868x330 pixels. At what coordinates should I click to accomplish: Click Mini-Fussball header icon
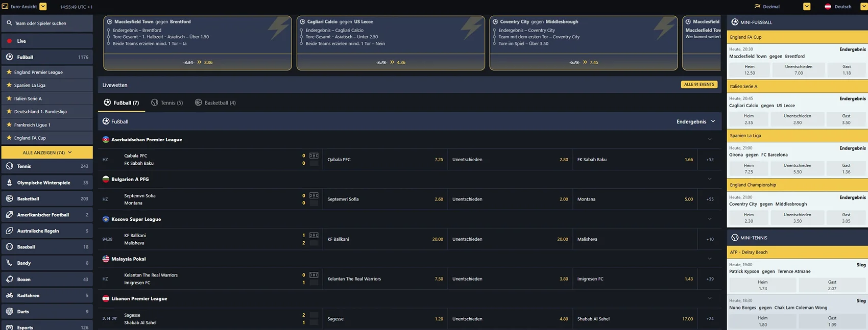click(735, 22)
